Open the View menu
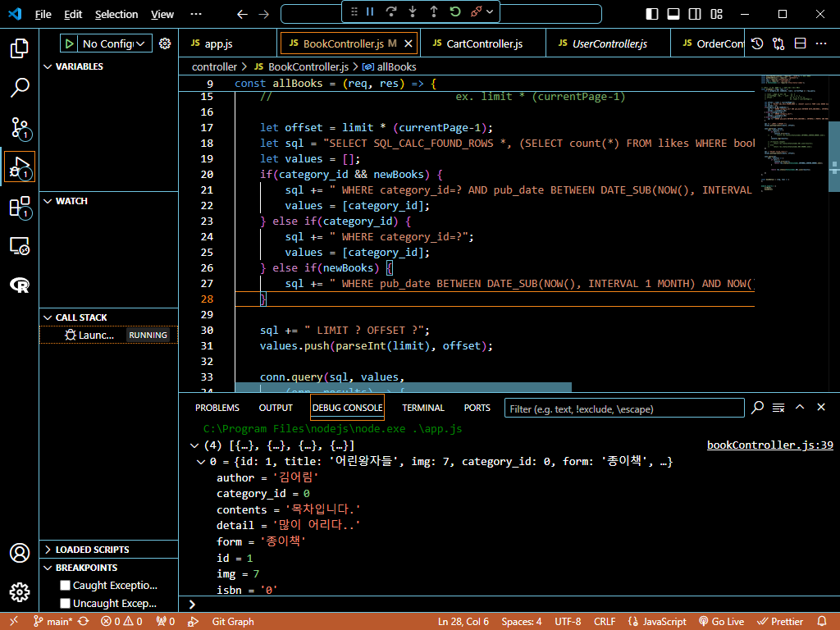Image resolution: width=840 pixels, height=630 pixels. [162, 15]
